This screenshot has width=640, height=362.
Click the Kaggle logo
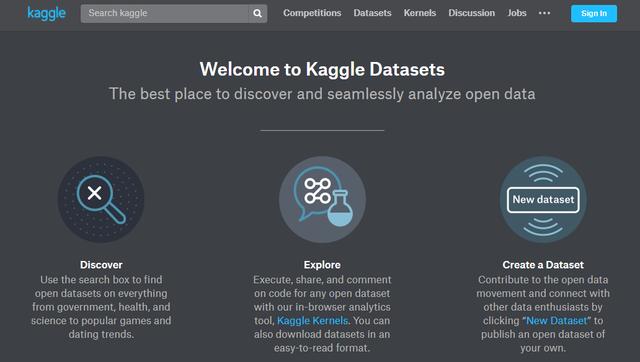click(x=46, y=13)
